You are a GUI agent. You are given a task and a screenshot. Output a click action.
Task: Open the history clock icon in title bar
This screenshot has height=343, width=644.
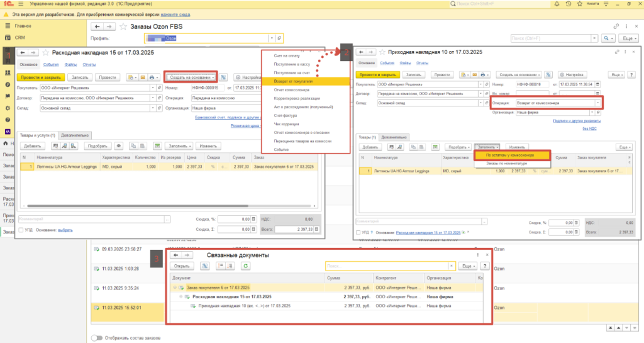pos(568,4)
